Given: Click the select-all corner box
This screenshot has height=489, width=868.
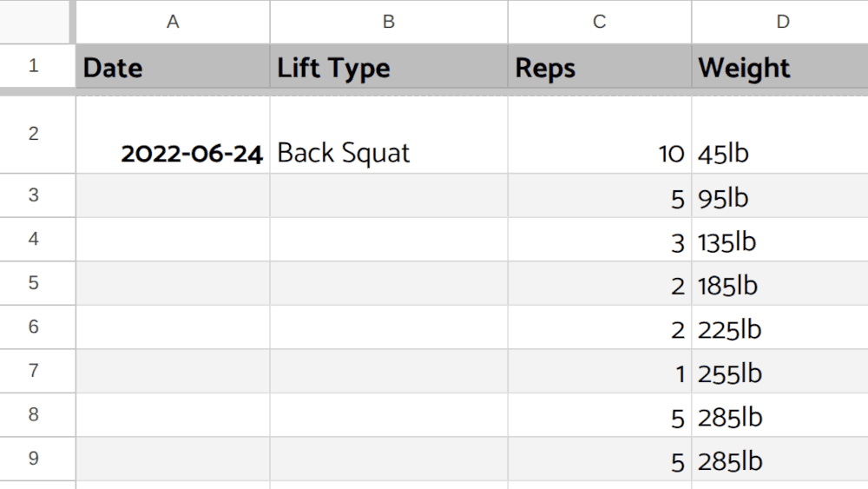Looking at the screenshot, I should click(x=36, y=21).
